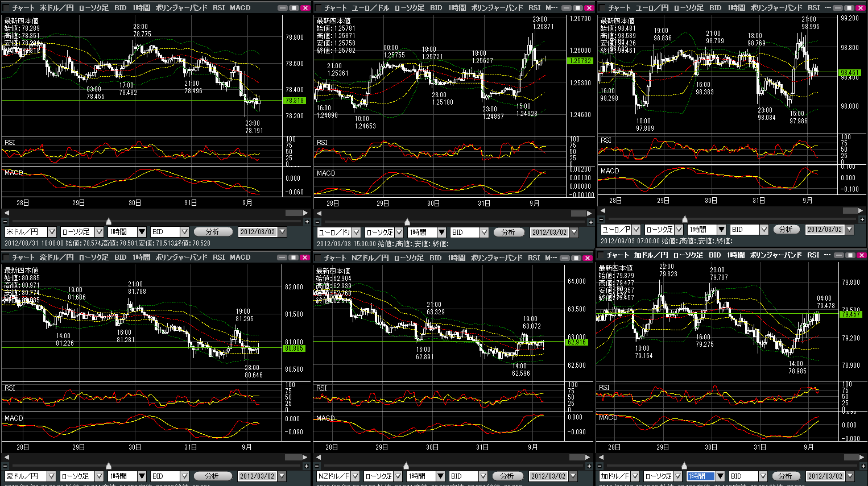
Task: Click the left scroll arrow under 豪ドル/円 chart
Action: (6, 457)
